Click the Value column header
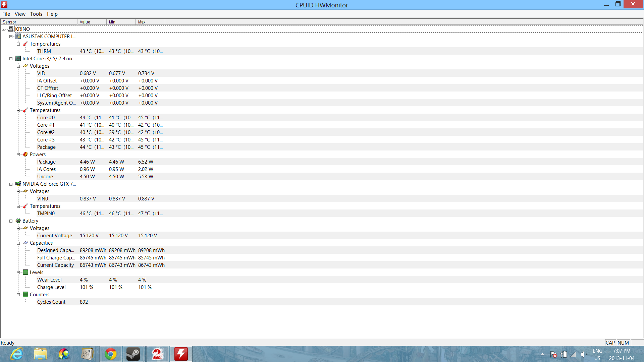The image size is (644, 362). pos(92,22)
